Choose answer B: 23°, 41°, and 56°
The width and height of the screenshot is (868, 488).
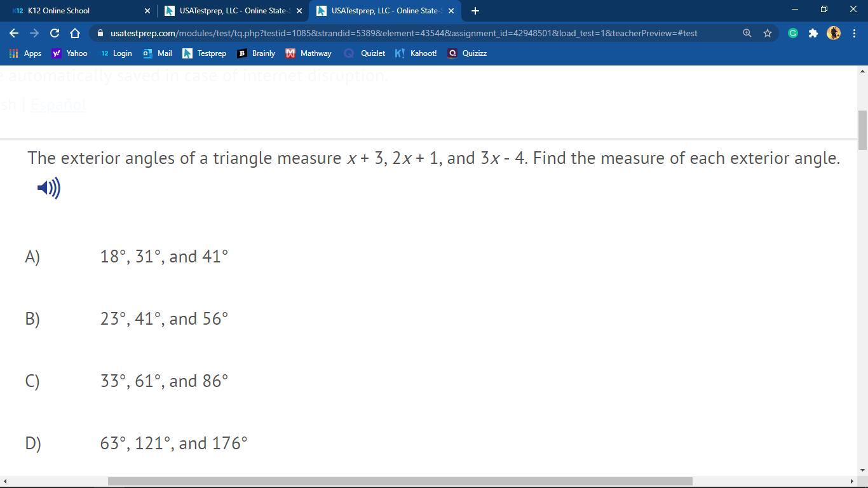tap(164, 318)
